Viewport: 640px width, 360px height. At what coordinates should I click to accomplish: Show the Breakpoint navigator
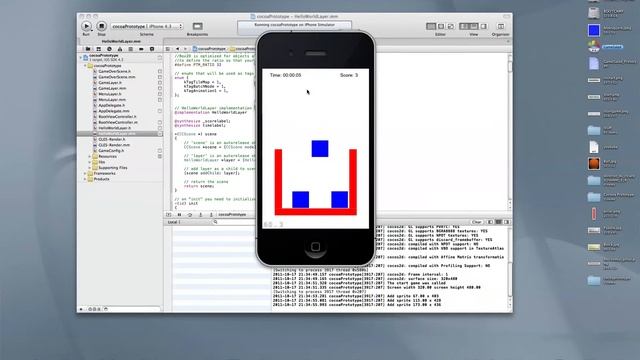141,49
